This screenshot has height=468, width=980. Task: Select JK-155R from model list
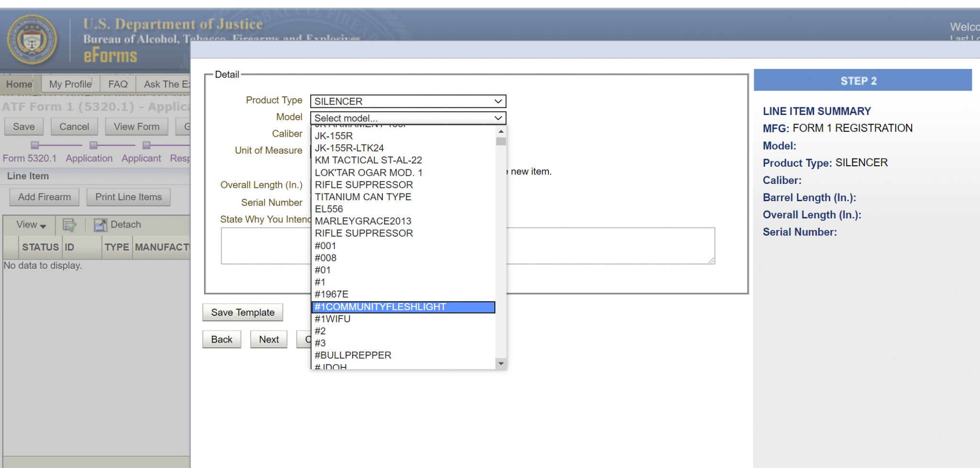tap(403, 136)
